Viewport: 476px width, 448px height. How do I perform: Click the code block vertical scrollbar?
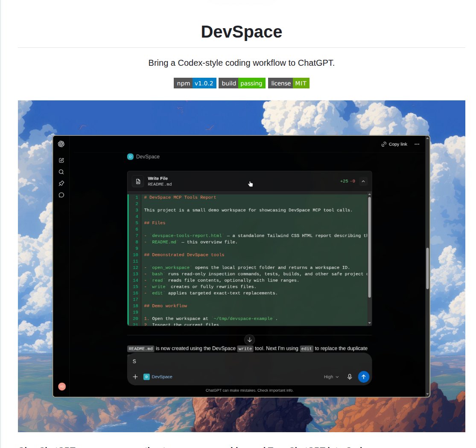(369, 247)
